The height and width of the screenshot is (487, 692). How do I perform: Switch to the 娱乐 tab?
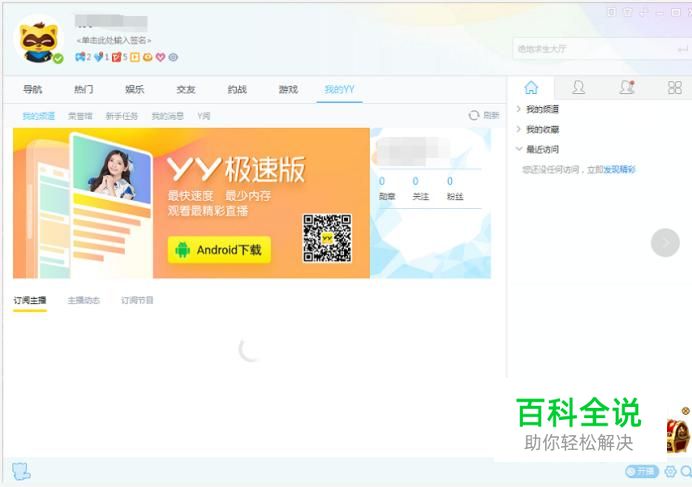[x=135, y=89]
